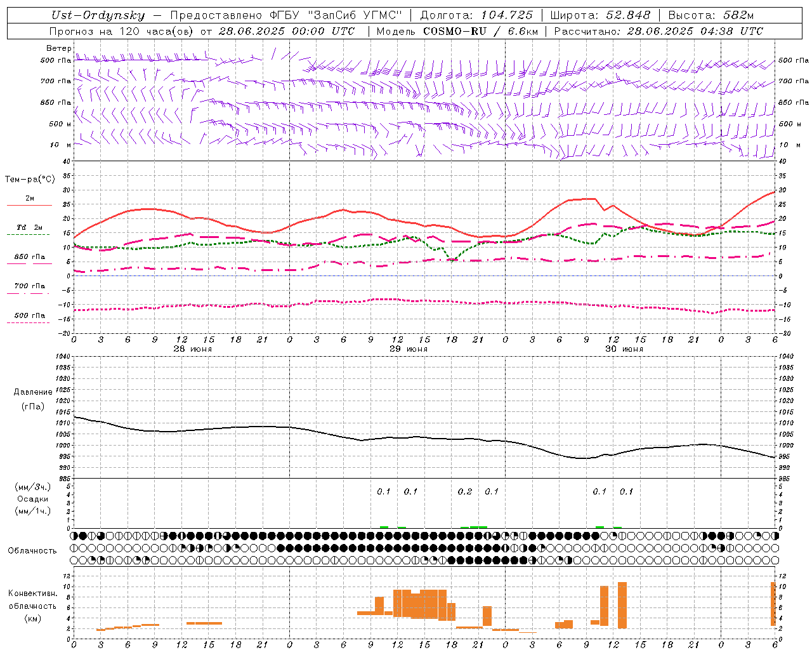Select the model label 'COSMO-RU / 6.6км'
Image resolution: width=812 pixels, height=650 pixels.
[x=481, y=31]
